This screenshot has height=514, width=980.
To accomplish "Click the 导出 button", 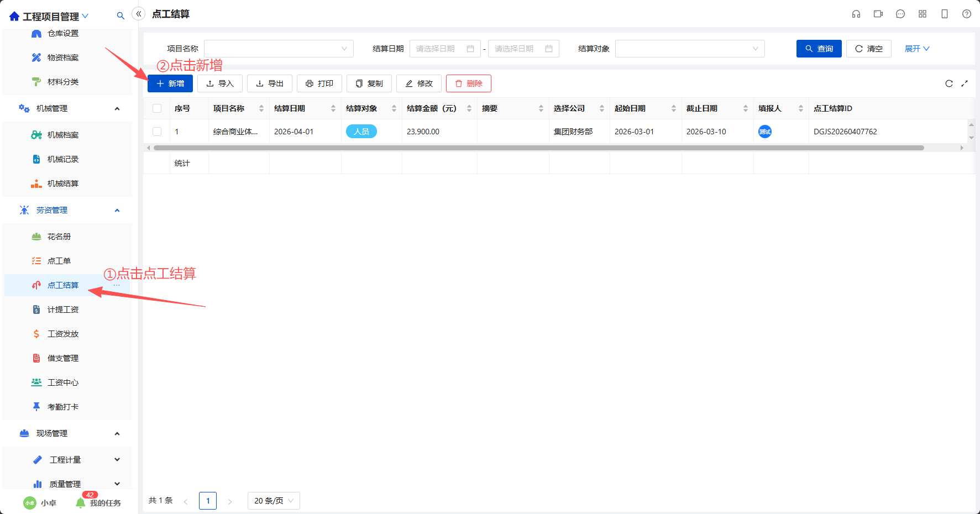I will coord(270,83).
